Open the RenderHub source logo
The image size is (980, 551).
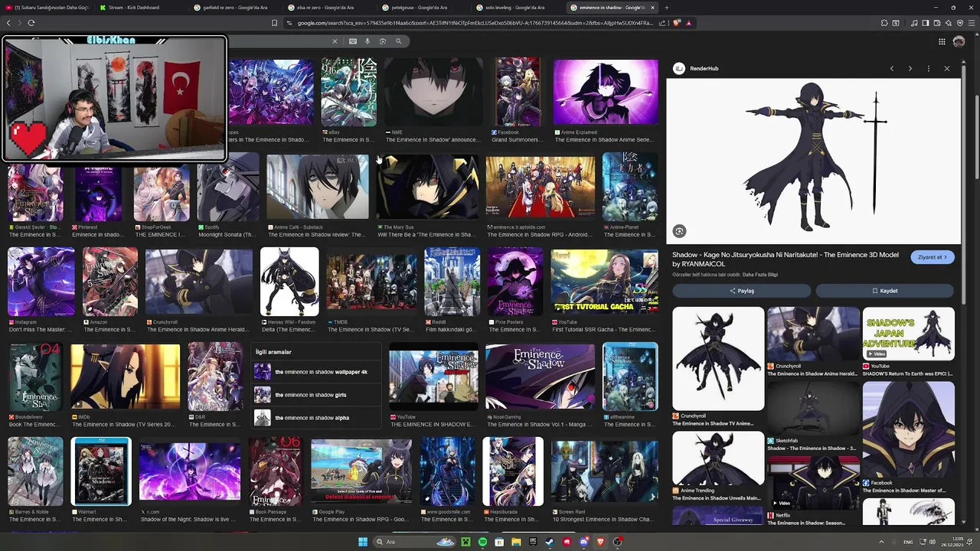point(678,68)
